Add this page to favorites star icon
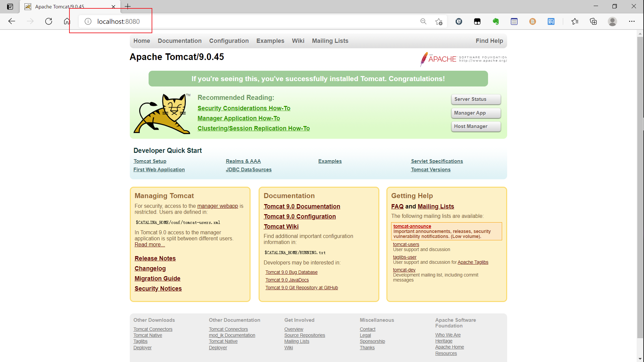 439,21
